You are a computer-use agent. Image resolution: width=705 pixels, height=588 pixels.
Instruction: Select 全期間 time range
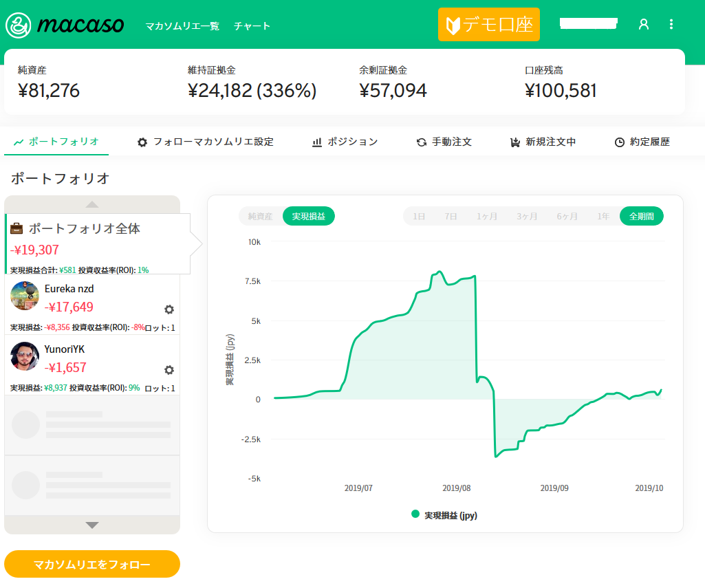[641, 216]
